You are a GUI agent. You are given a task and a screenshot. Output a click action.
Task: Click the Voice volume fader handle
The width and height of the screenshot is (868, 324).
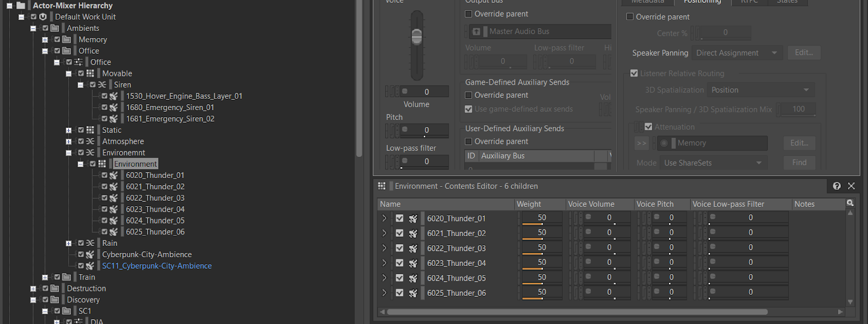(x=417, y=36)
